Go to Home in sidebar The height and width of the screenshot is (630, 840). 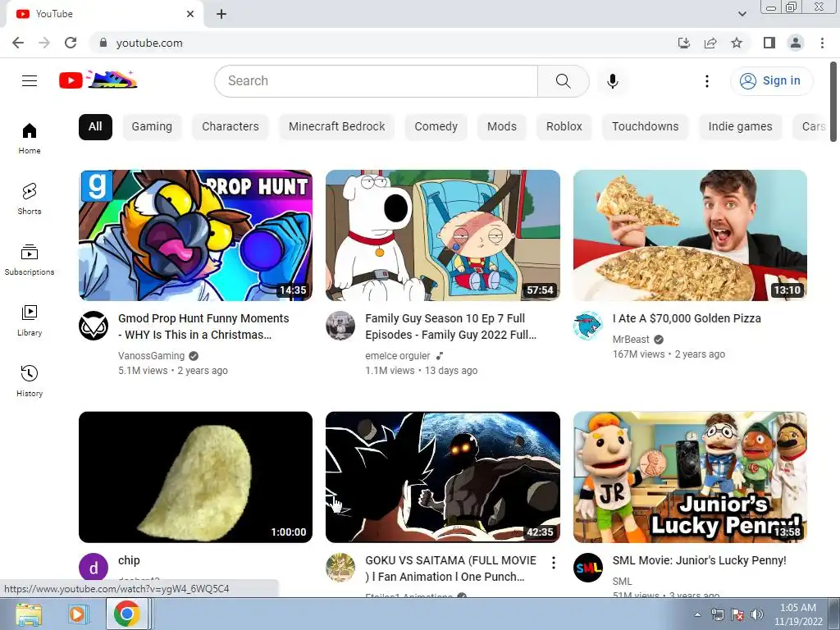(30, 138)
